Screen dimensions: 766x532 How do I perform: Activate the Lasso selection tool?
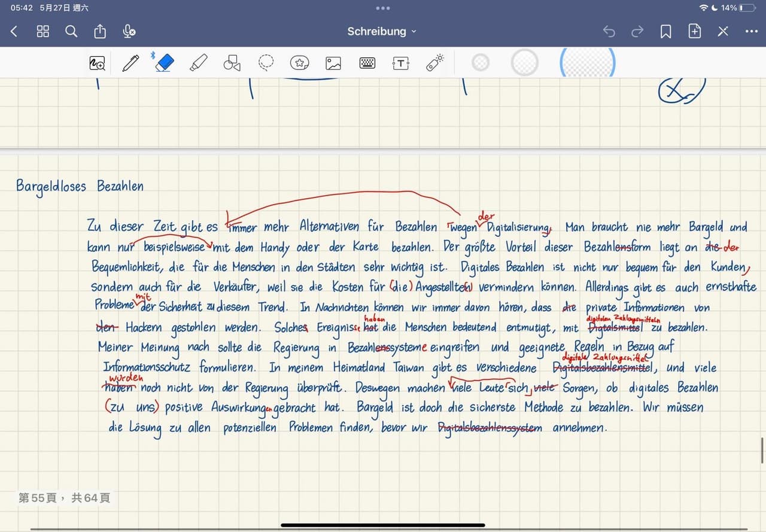[x=266, y=63]
